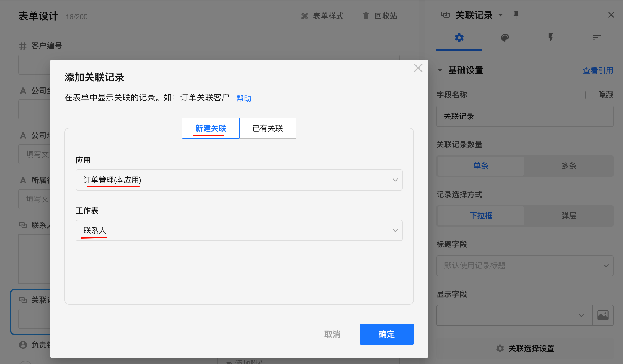Open the 帮助 link
Viewport: 623px width, 364px height.
[x=244, y=98]
